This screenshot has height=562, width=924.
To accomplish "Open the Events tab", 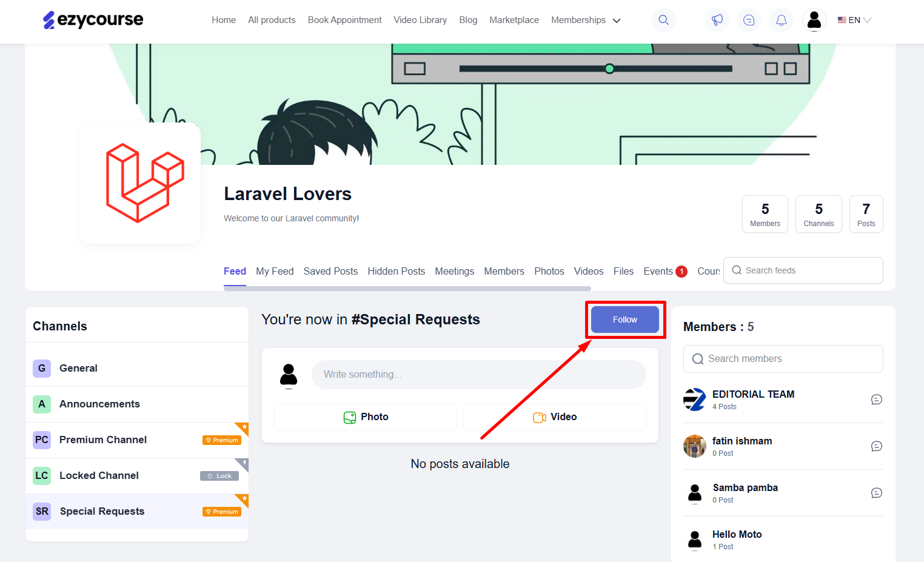I will pyautogui.click(x=665, y=271).
